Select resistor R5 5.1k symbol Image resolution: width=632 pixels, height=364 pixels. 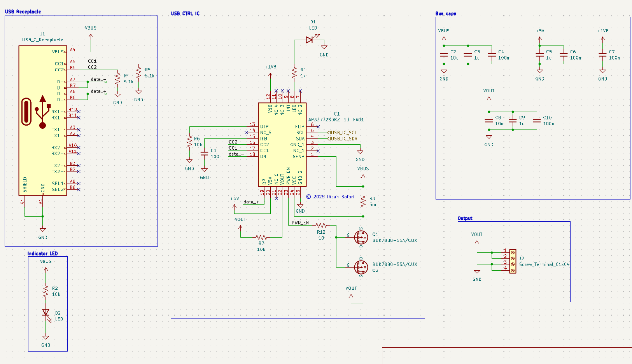[138, 72]
